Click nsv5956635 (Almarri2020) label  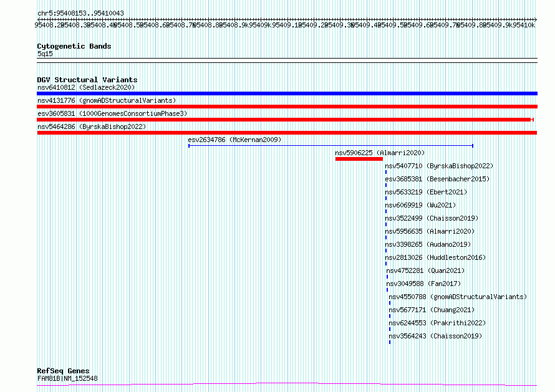[430, 231]
